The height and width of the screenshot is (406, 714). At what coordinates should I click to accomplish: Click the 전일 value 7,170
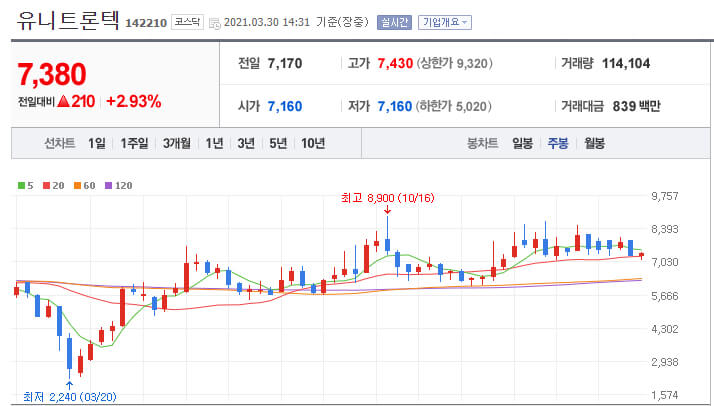285,63
